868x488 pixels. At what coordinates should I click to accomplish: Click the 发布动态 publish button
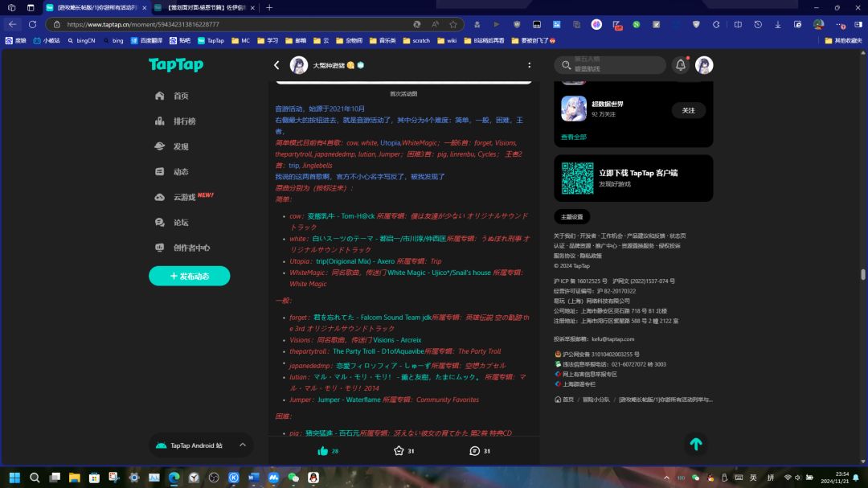point(190,276)
